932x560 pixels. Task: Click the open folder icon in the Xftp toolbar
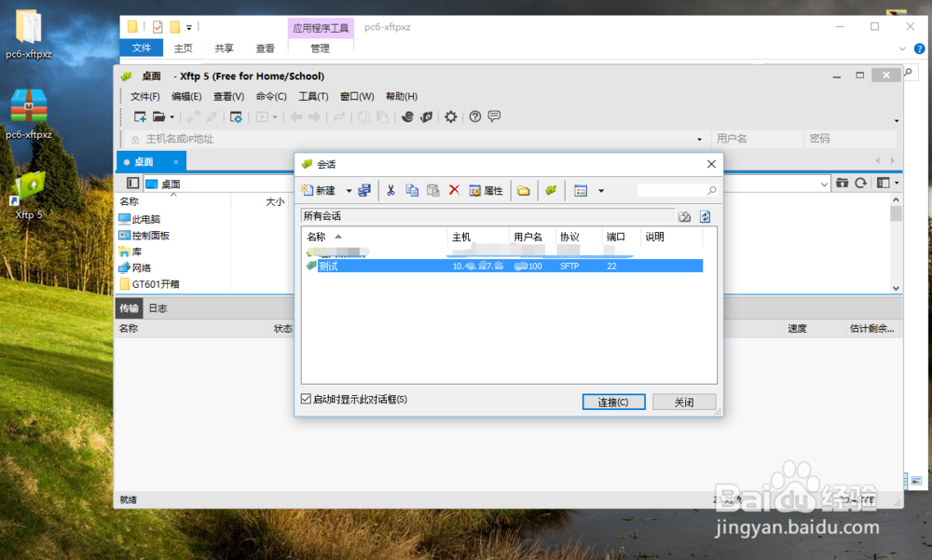158,117
